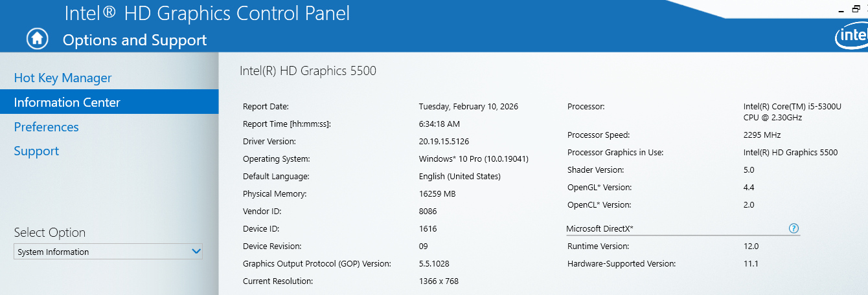Restore down the window
Viewport: 868px width, 295px height.
(x=856, y=8)
